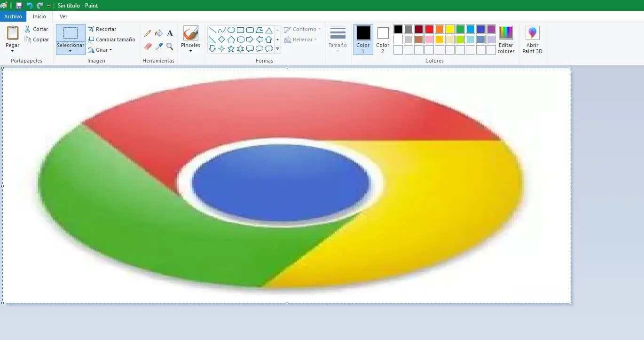The image size is (644, 340).
Task: Click the blue center of the Chrome logo
Action: pyautogui.click(x=281, y=182)
